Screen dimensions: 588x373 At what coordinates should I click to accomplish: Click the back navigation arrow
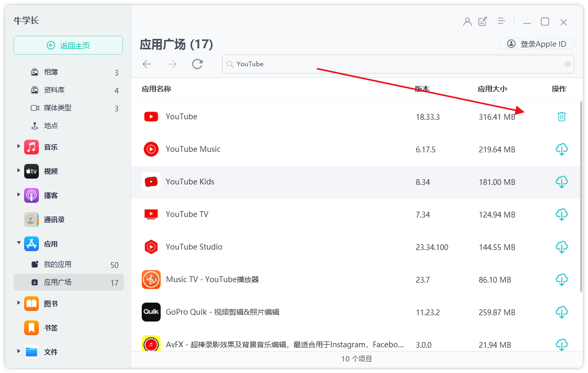147,64
